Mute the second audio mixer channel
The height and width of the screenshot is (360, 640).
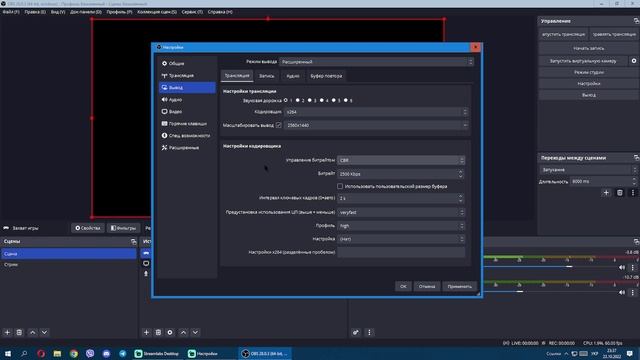point(622,292)
